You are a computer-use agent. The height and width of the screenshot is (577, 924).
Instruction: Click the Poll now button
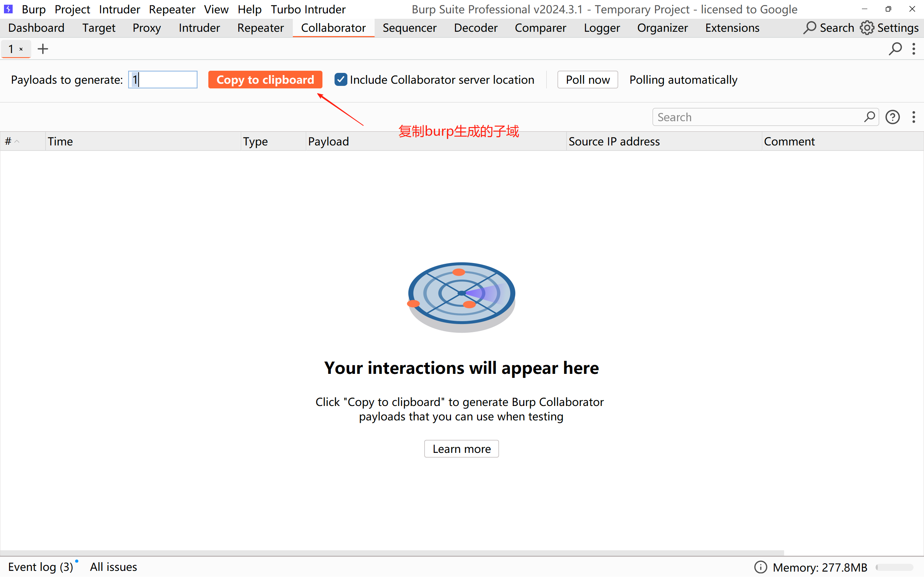[x=587, y=79]
